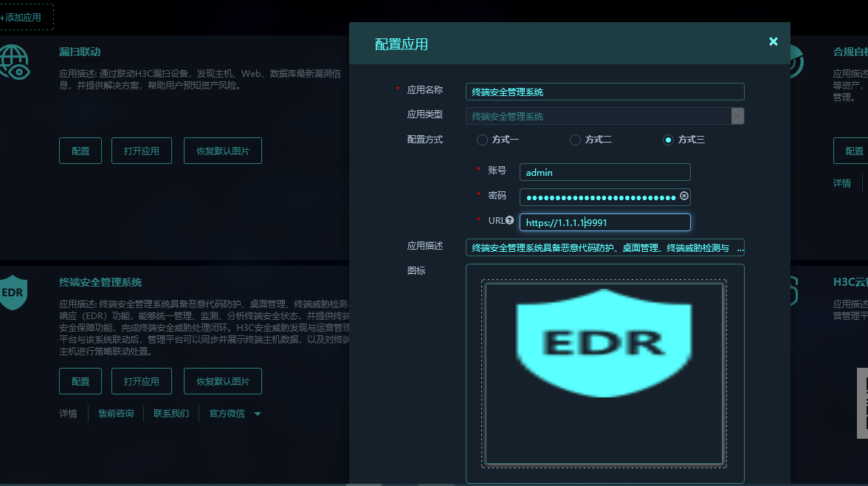
Task: Click 打开应用 under 漏扫联动
Action: 142,151
